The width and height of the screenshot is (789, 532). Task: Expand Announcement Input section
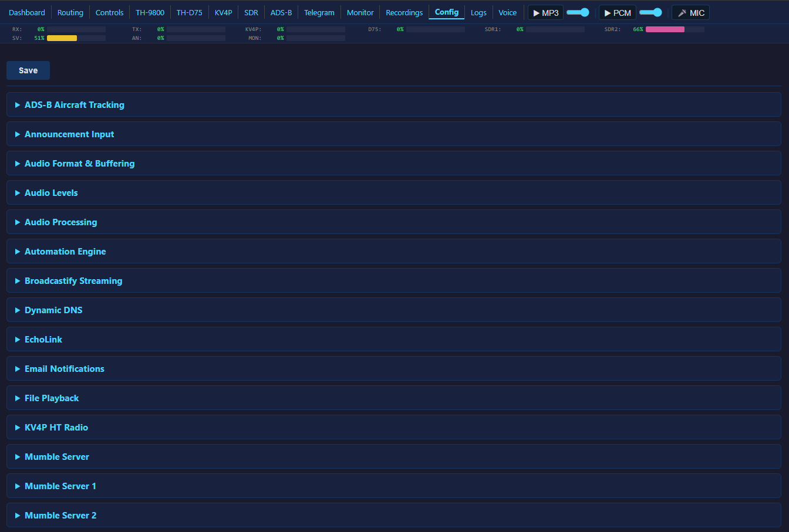[394, 134]
